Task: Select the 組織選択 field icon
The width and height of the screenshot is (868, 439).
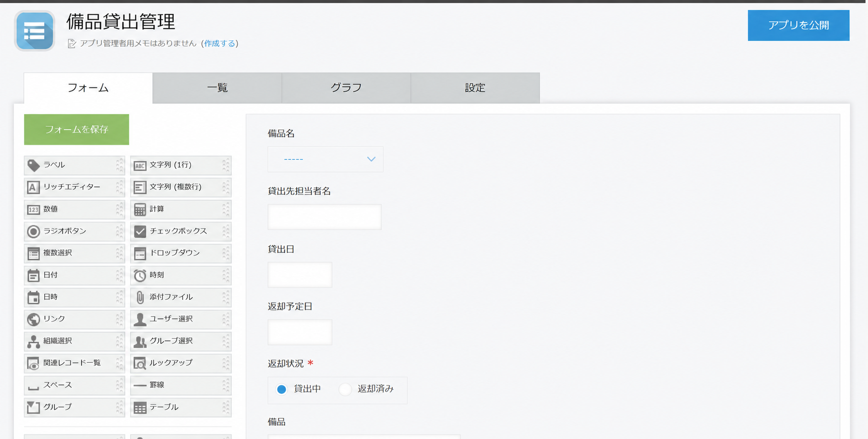Action: pos(33,342)
